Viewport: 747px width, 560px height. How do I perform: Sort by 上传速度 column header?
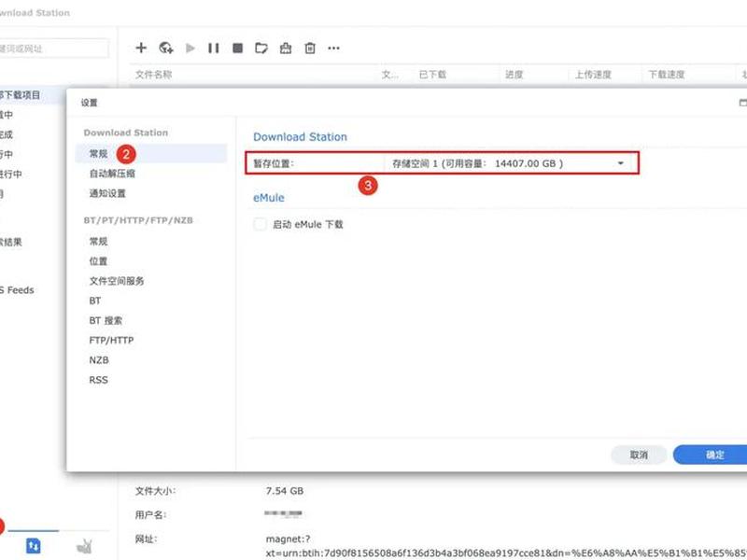tap(593, 75)
